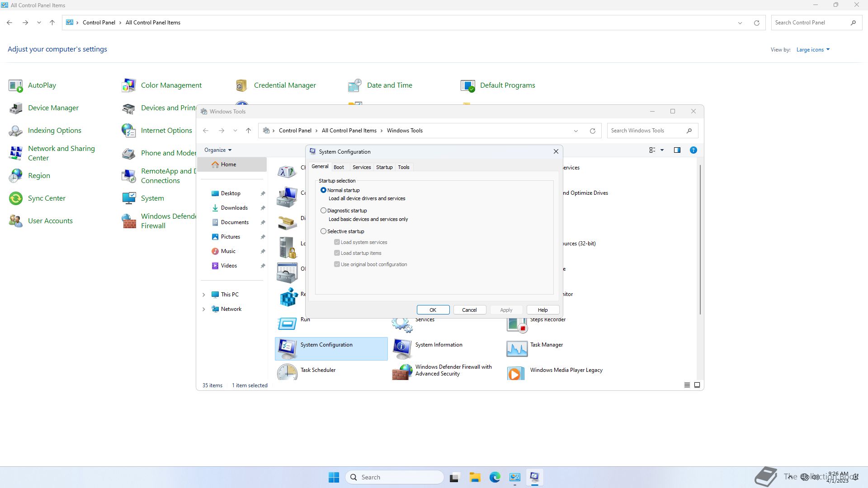Toggle preview pane in Windows Tools
This screenshot has height=488, width=868.
pyautogui.click(x=677, y=150)
